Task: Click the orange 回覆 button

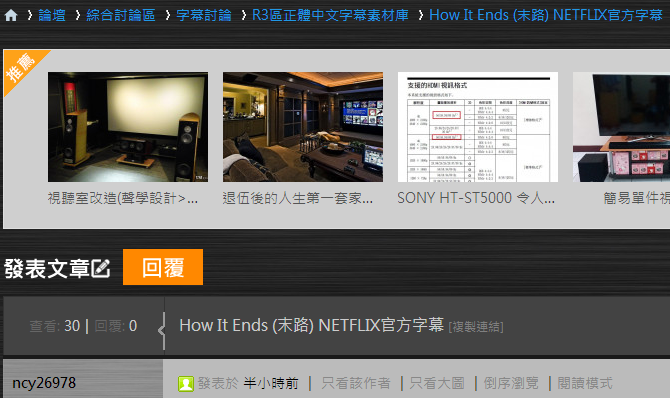Action: pyautogui.click(x=163, y=267)
